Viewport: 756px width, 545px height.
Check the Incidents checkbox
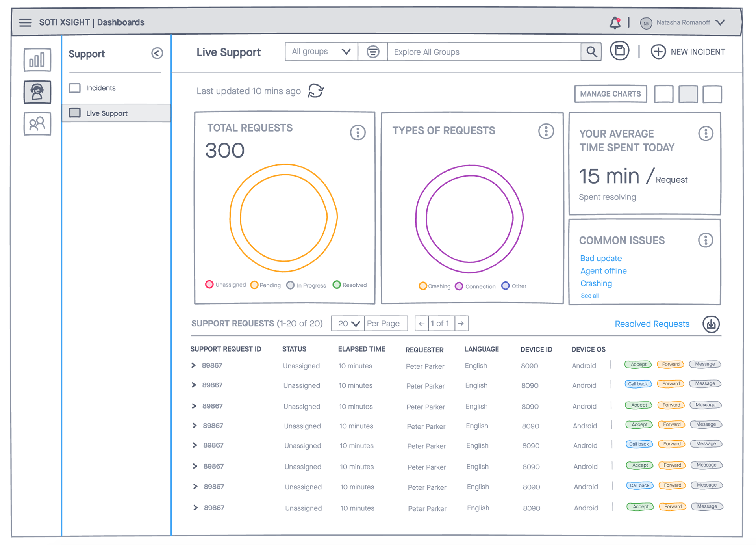point(75,88)
